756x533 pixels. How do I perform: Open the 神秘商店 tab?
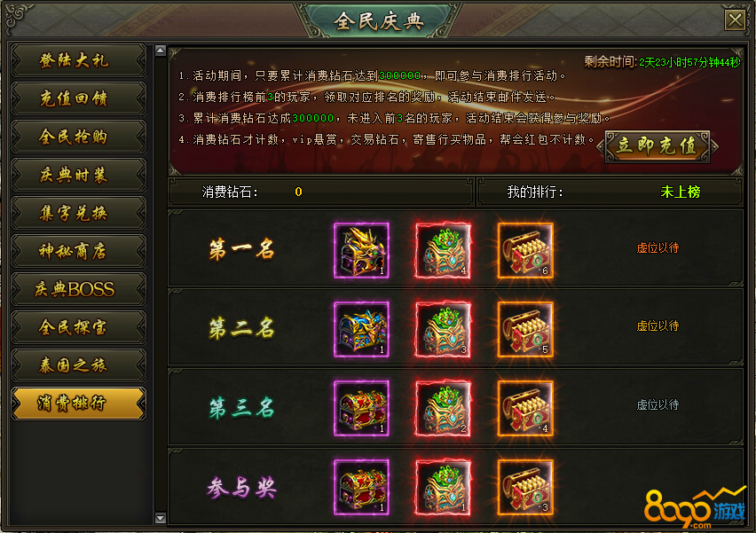(x=78, y=251)
